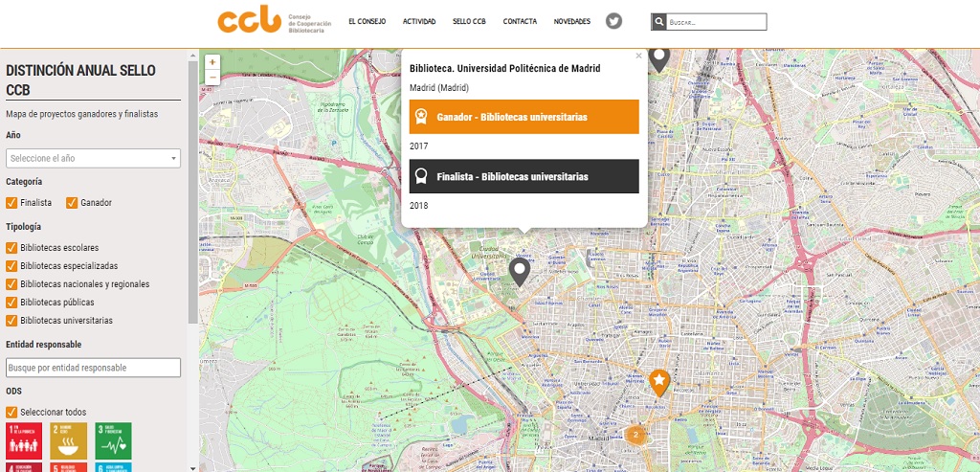Filter by ODS 3 Salud y bienestar
980x472 pixels.
(x=114, y=441)
